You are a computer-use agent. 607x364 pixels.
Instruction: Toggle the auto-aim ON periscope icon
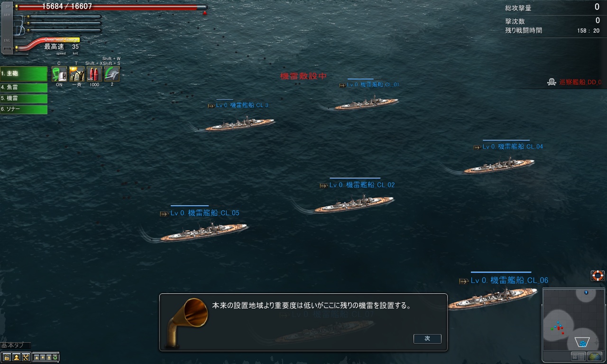coord(59,74)
